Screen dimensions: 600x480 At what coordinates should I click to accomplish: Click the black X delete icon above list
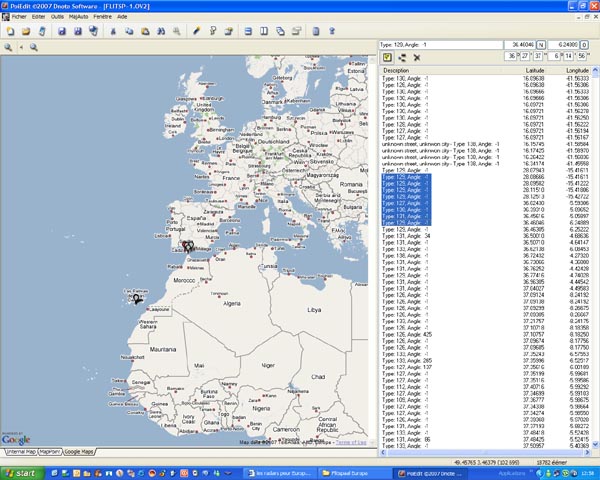click(415, 58)
